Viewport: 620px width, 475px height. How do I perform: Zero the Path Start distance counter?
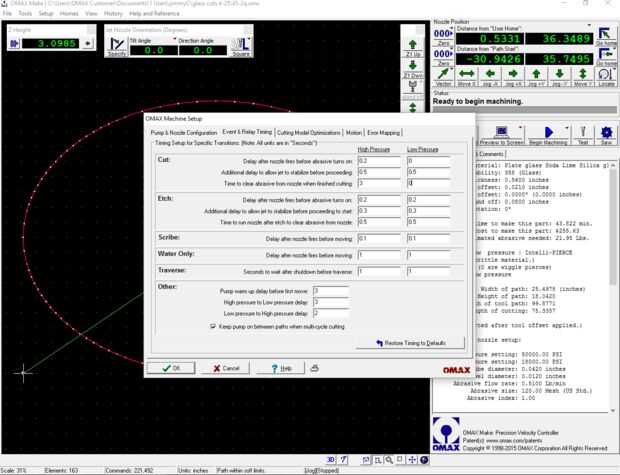[x=443, y=57]
